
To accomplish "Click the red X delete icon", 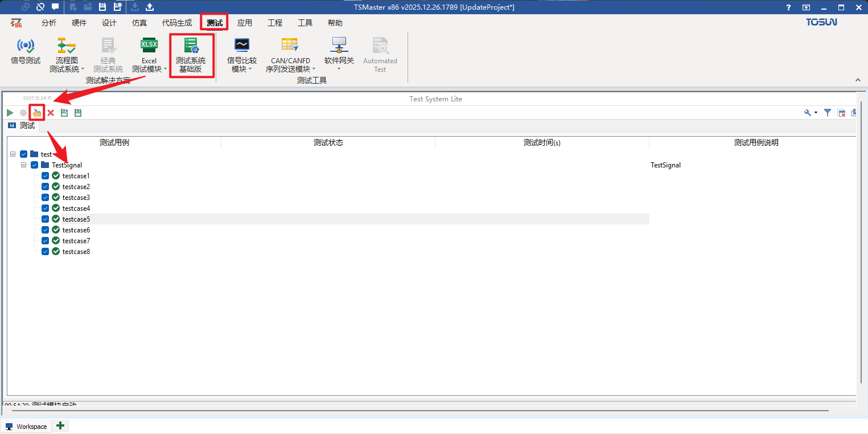I will tap(51, 113).
